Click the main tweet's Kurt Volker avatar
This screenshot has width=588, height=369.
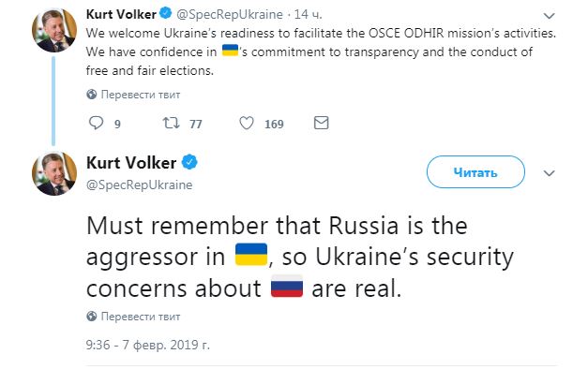point(54,173)
